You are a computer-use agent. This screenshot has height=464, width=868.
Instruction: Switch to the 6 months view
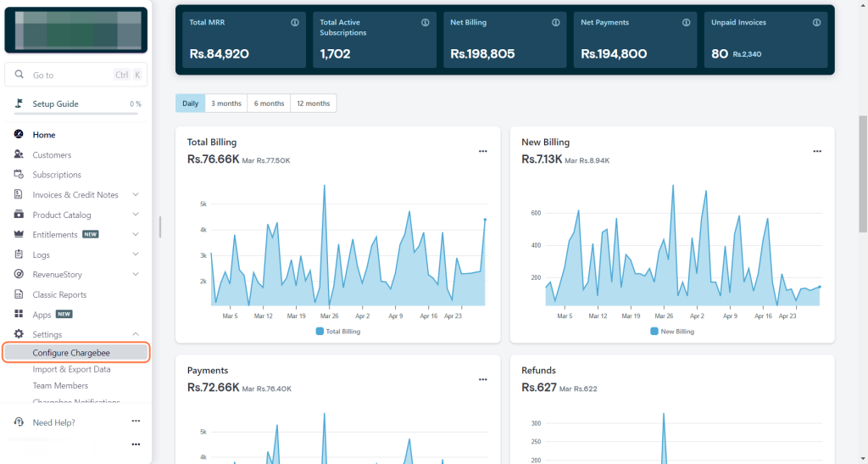pos(269,103)
